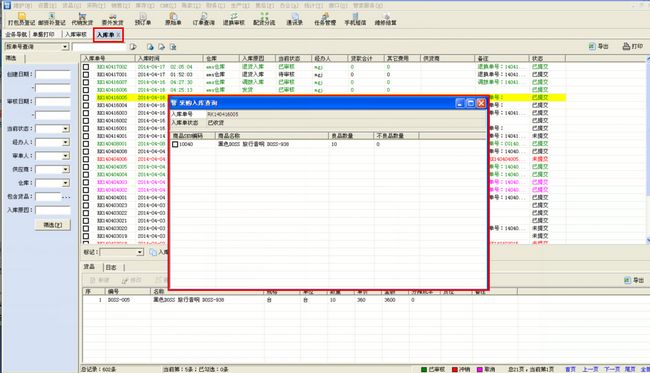
Task: Switch to the 货品 lower tab
Action: (x=90, y=267)
